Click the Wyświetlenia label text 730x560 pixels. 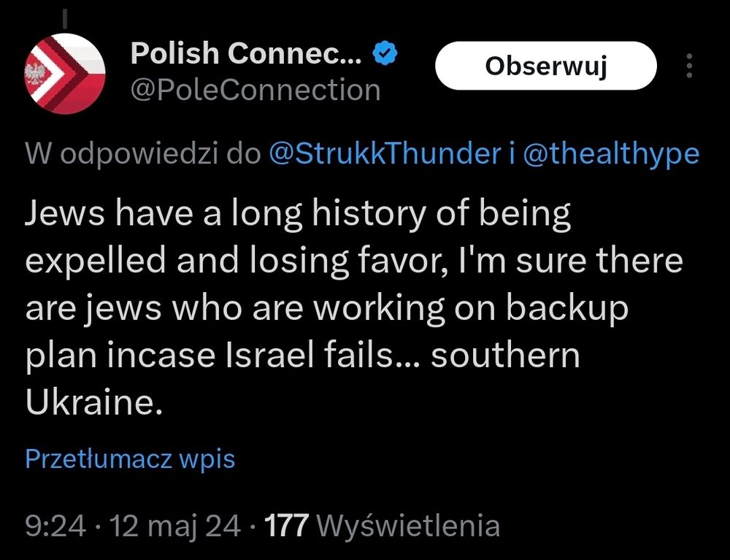410,525
